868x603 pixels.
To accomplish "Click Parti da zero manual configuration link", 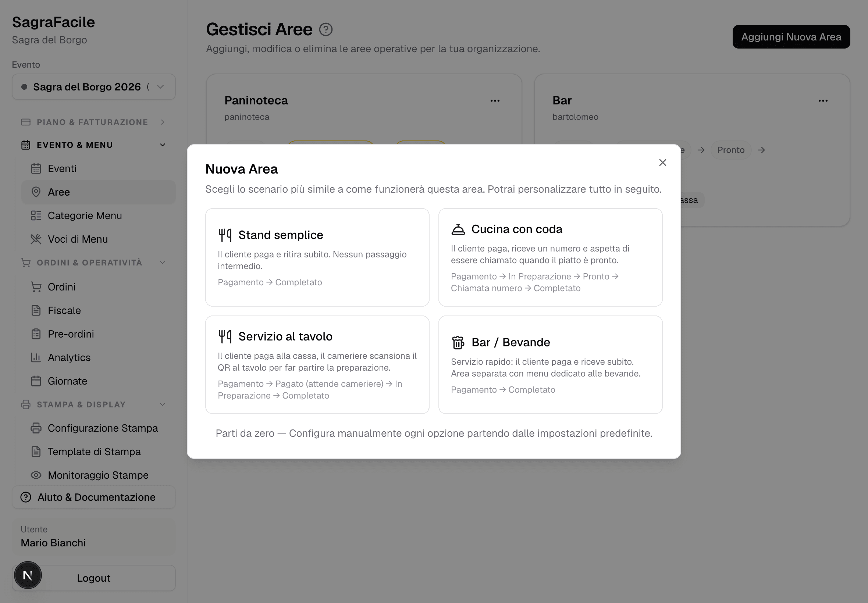I will (434, 433).
